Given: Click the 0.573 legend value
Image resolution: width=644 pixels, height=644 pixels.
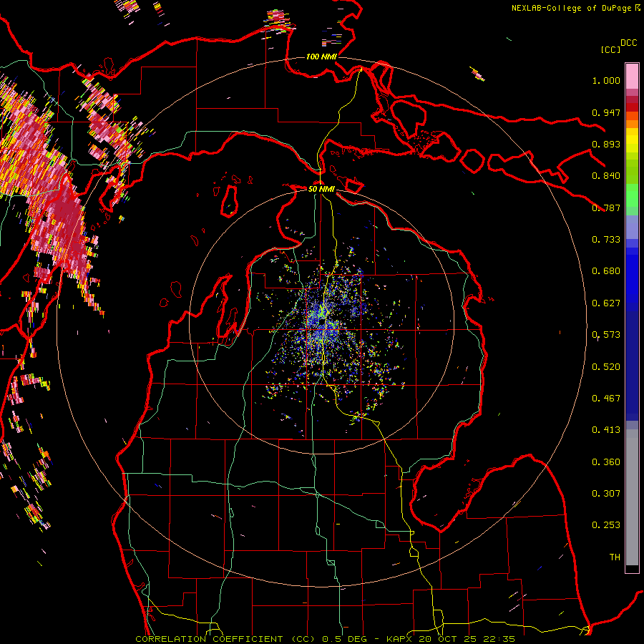Looking at the screenshot, I should 606,335.
